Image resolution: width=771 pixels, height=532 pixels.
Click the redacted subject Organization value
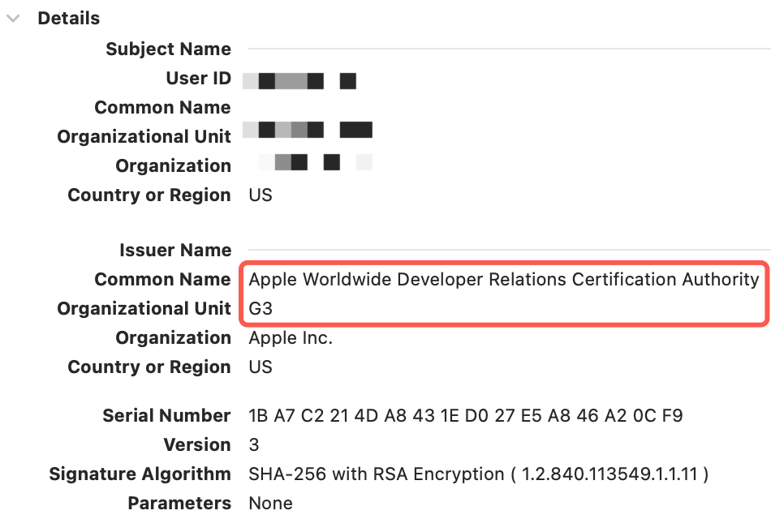click(x=314, y=162)
